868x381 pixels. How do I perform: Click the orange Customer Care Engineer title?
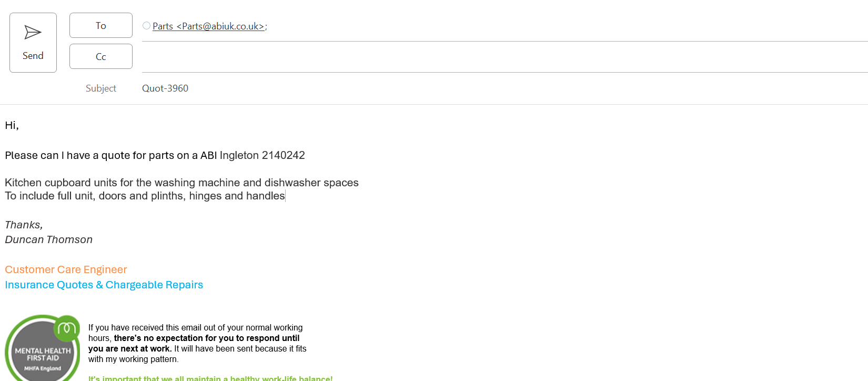pos(66,269)
